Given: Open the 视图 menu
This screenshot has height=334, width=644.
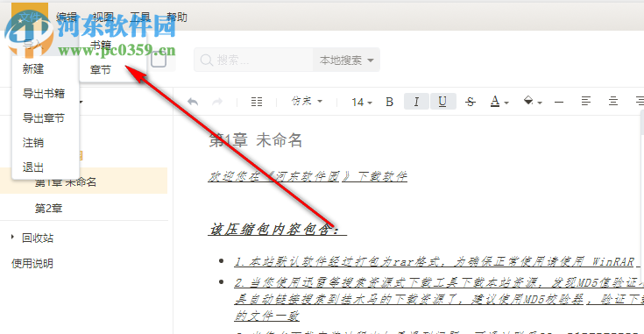Looking at the screenshot, I should [103, 17].
